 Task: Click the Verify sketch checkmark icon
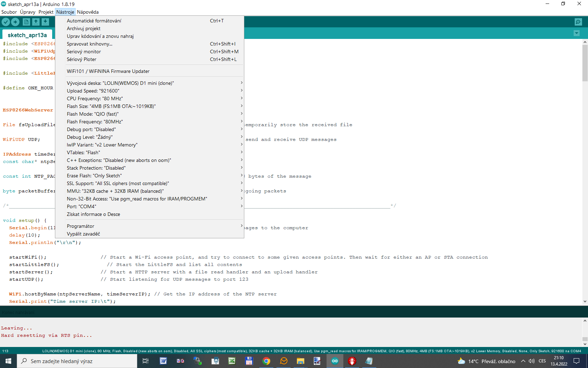(x=6, y=22)
